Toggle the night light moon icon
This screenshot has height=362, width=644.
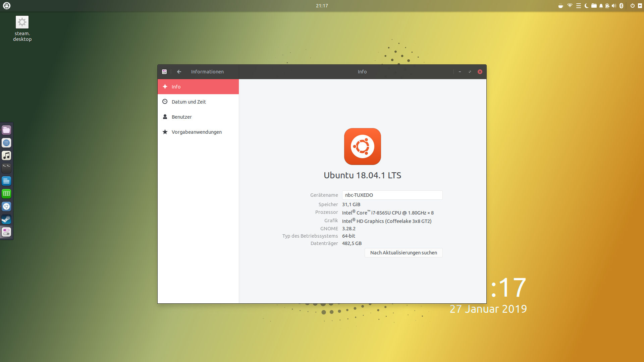pos(586,6)
